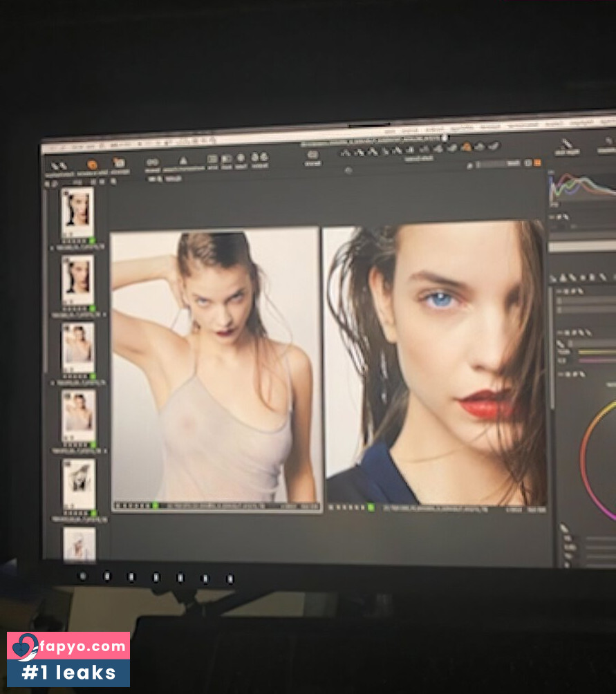Open the first portrait thumbnail in the filmstrip
This screenshot has width=616, height=694.
coord(77,212)
